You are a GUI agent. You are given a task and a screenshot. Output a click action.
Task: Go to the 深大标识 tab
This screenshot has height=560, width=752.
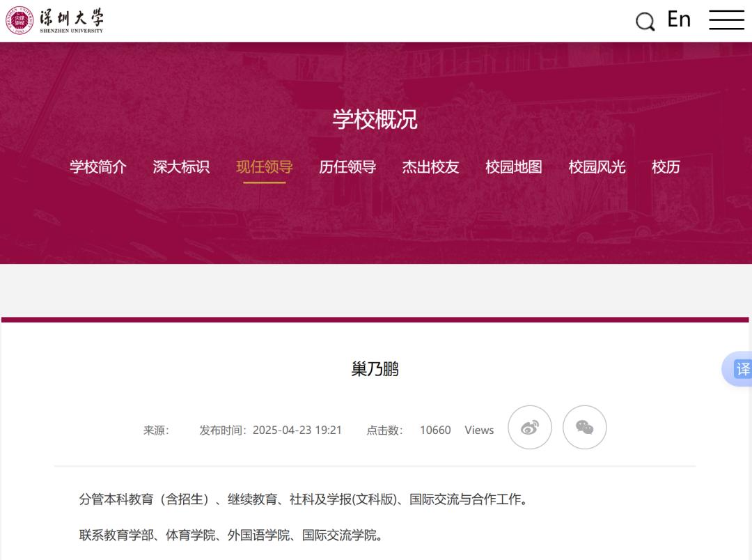(x=181, y=167)
